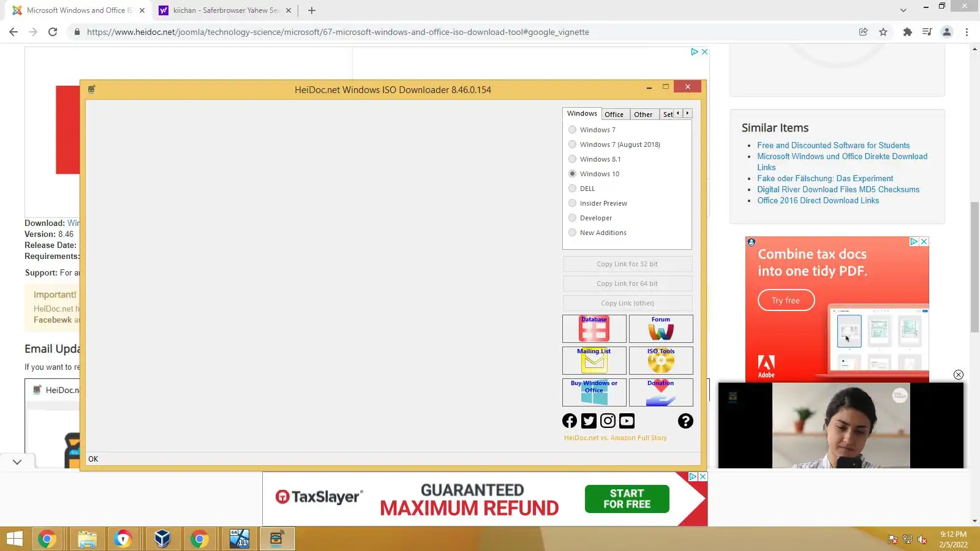
Task: Bookmark this page with the star
Action: coord(883,32)
